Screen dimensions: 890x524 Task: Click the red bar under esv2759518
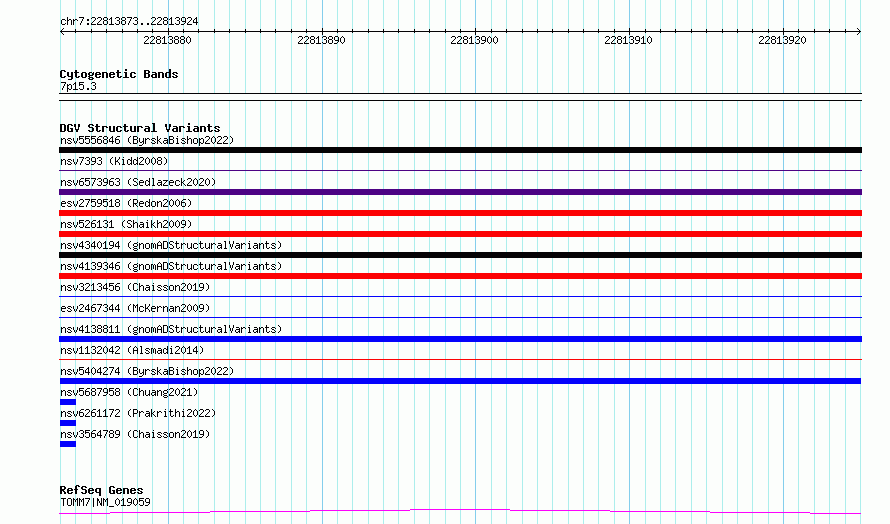coord(460,213)
